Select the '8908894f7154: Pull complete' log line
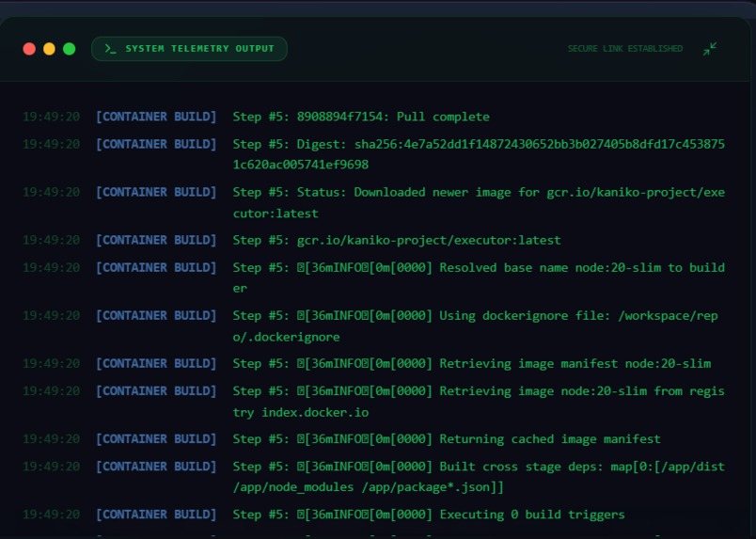 coord(374,117)
